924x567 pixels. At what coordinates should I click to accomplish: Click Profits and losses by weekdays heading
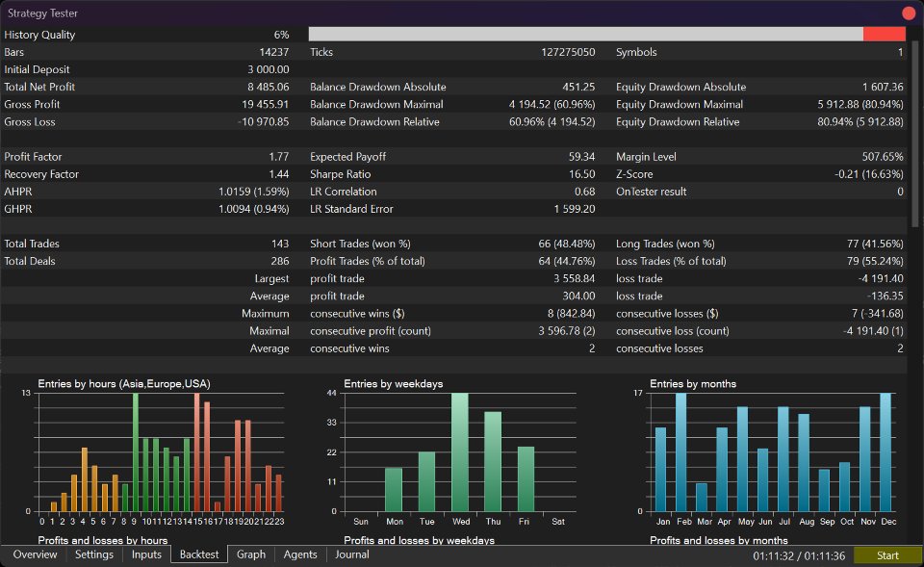pyautogui.click(x=419, y=540)
